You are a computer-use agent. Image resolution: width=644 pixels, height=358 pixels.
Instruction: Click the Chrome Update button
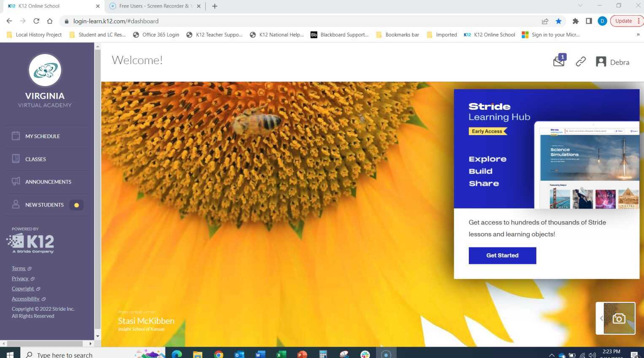627,21
